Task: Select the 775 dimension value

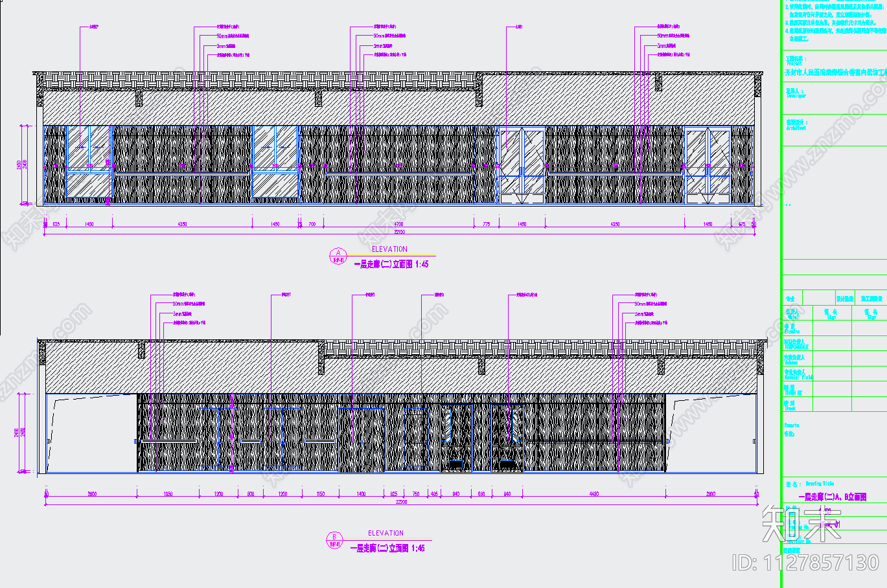Action: pyautogui.click(x=487, y=224)
